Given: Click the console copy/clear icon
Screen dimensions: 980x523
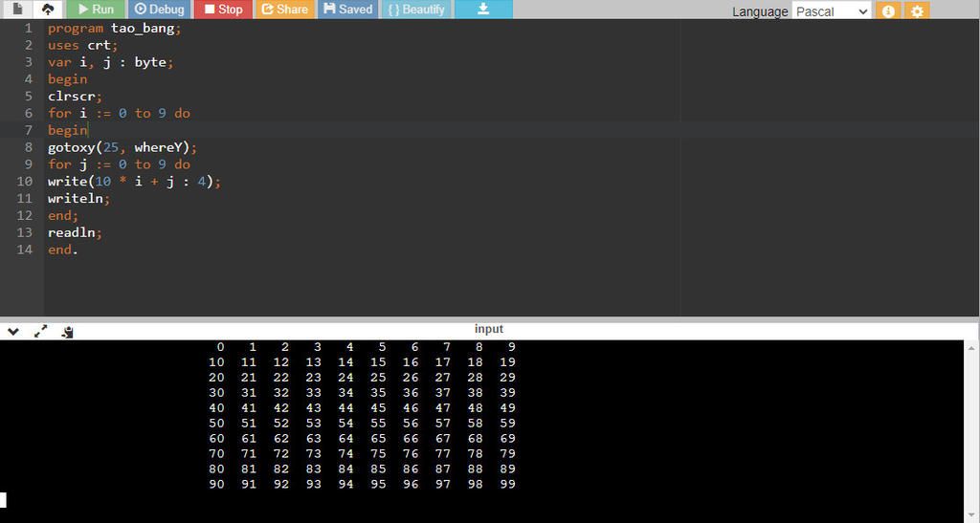Looking at the screenshot, I should [68, 332].
